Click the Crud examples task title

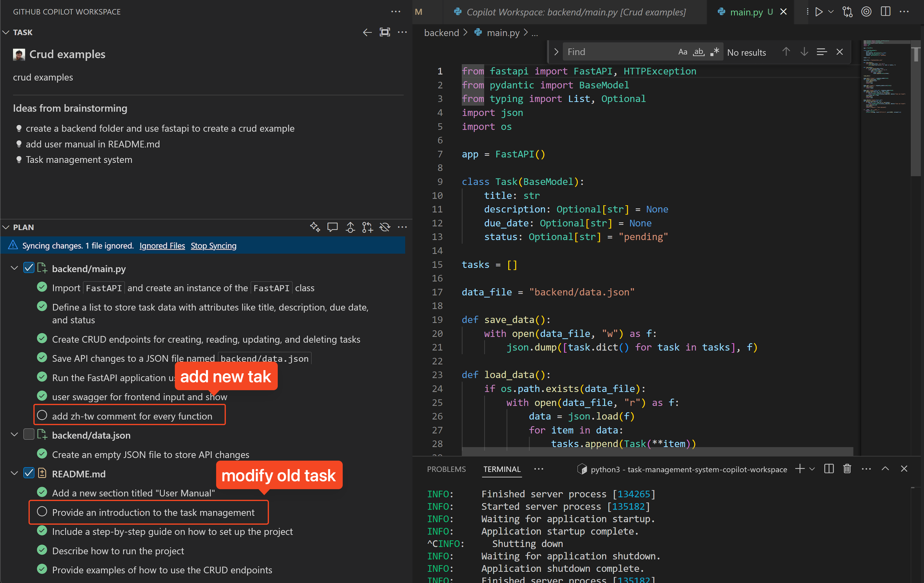(x=67, y=54)
